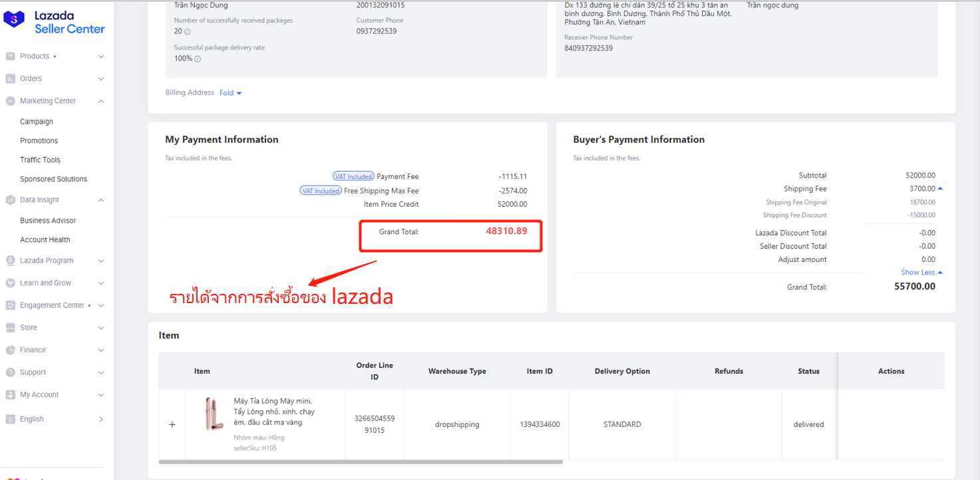This screenshot has width=980, height=480.
Task: Click the Actions column header
Action: tap(892, 372)
